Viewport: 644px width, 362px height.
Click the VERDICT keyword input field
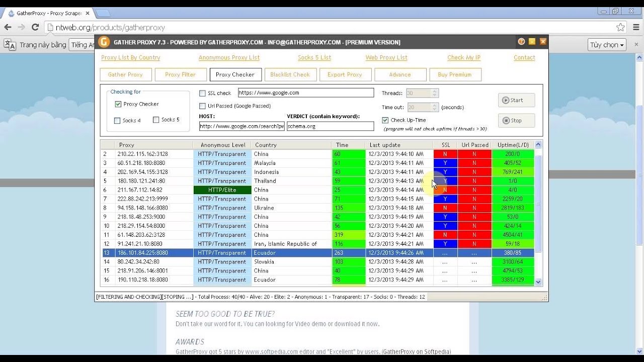tap(330, 126)
